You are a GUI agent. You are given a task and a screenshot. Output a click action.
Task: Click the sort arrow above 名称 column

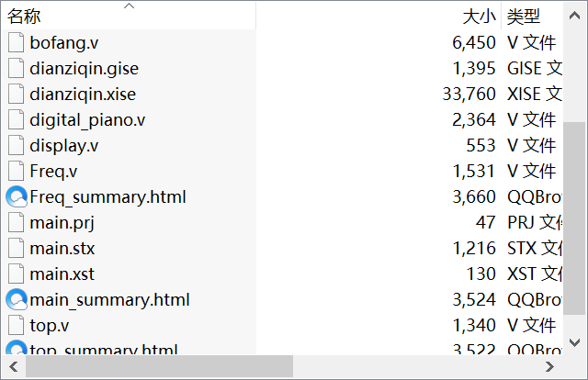pyautogui.click(x=129, y=6)
